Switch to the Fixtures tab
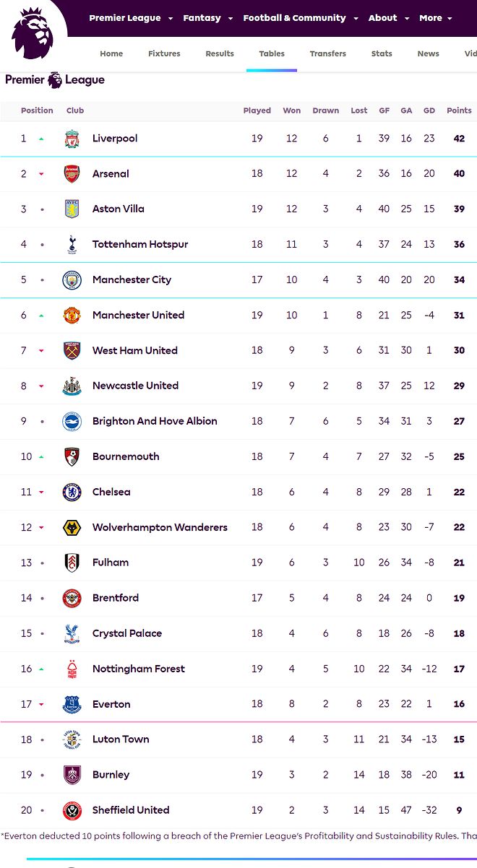Screen dimensions: 477x868 (x=164, y=53)
